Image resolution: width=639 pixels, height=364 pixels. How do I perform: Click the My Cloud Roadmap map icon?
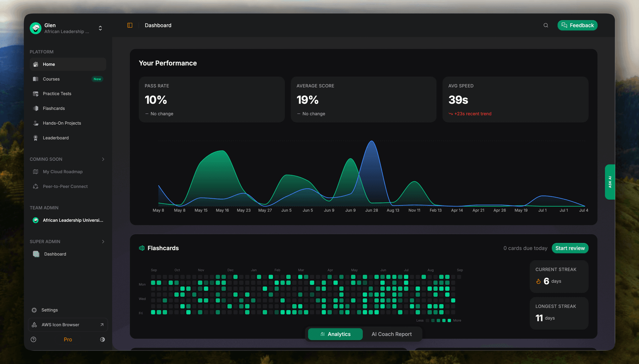point(35,172)
